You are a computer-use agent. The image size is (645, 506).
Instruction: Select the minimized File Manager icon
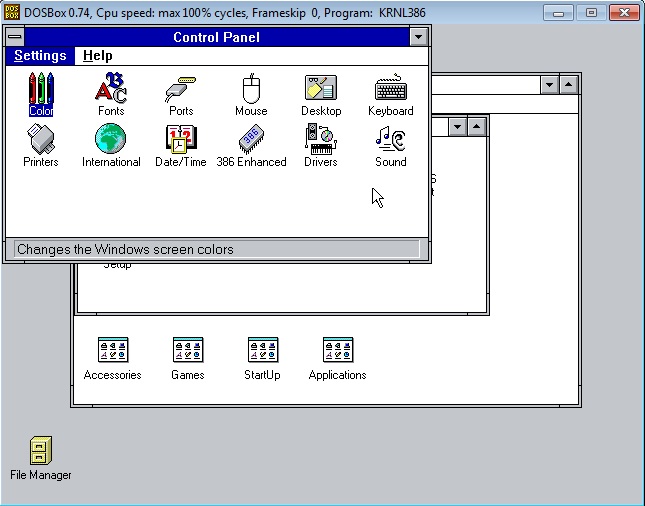(x=41, y=458)
